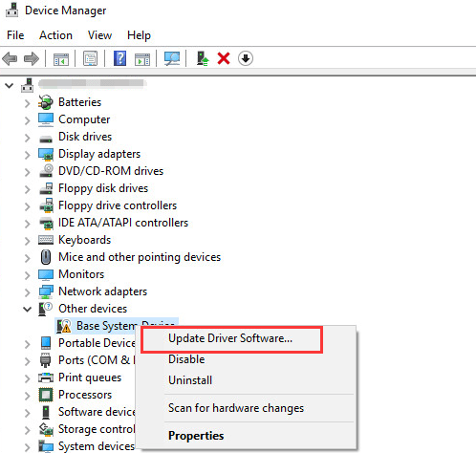Select Mice and other pointing devices
Viewport: 476px width, 453px height.
tap(140, 257)
